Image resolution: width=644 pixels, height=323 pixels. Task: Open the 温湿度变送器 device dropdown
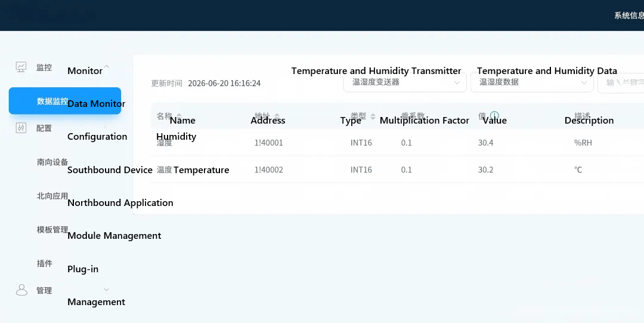pyautogui.click(x=405, y=82)
